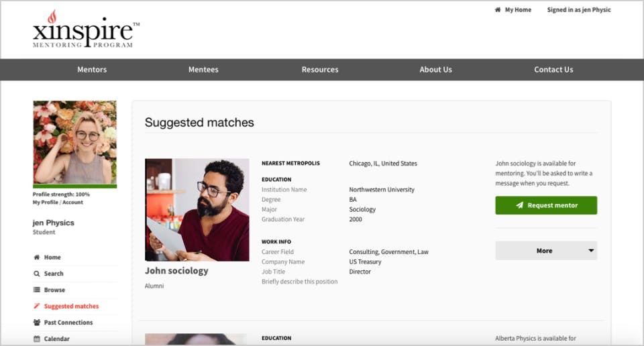Image resolution: width=644 pixels, height=346 pixels.
Task: Open the Mentors menu
Action: click(x=92, y=69)
